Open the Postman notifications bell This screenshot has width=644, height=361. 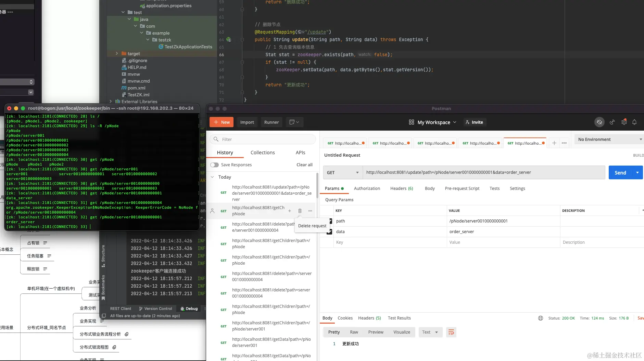634,122
